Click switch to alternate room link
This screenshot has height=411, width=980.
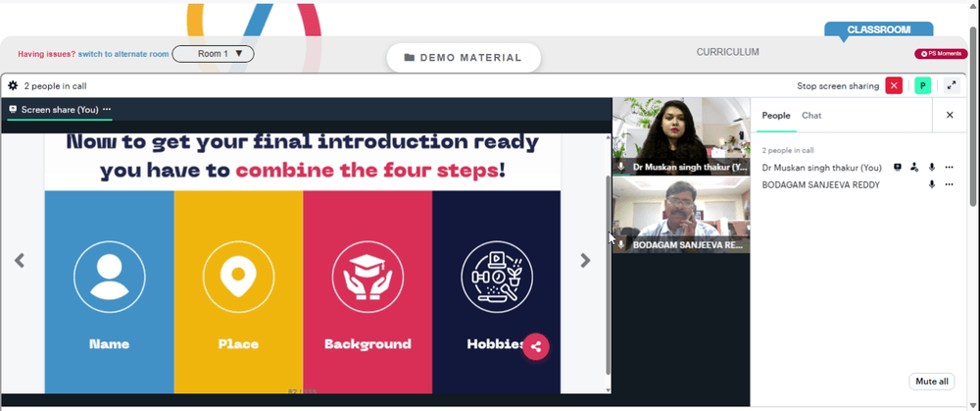[123, 54]
